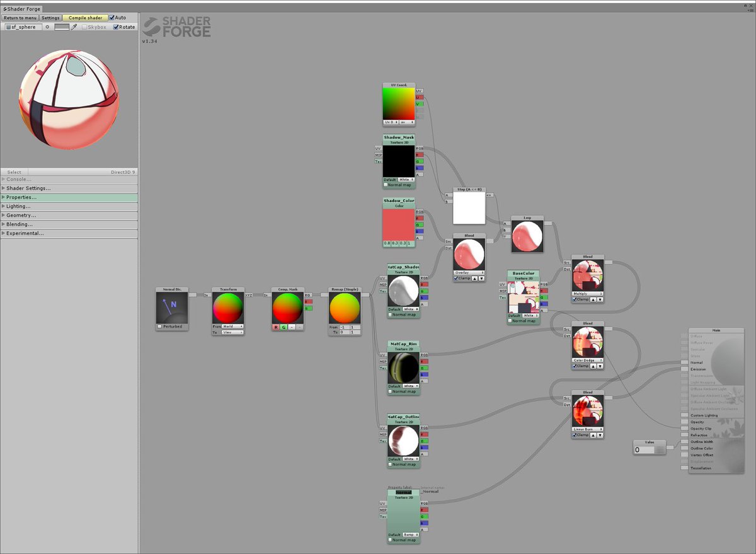Enable the Skybox checkbox
This screenshot has width=756, height=554.
click(84, 27)
